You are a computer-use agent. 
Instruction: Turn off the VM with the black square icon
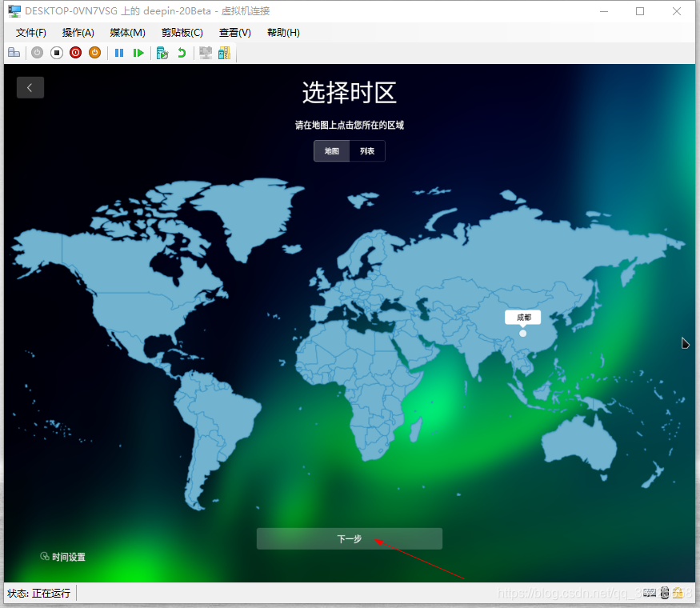[x=56, y=53]
